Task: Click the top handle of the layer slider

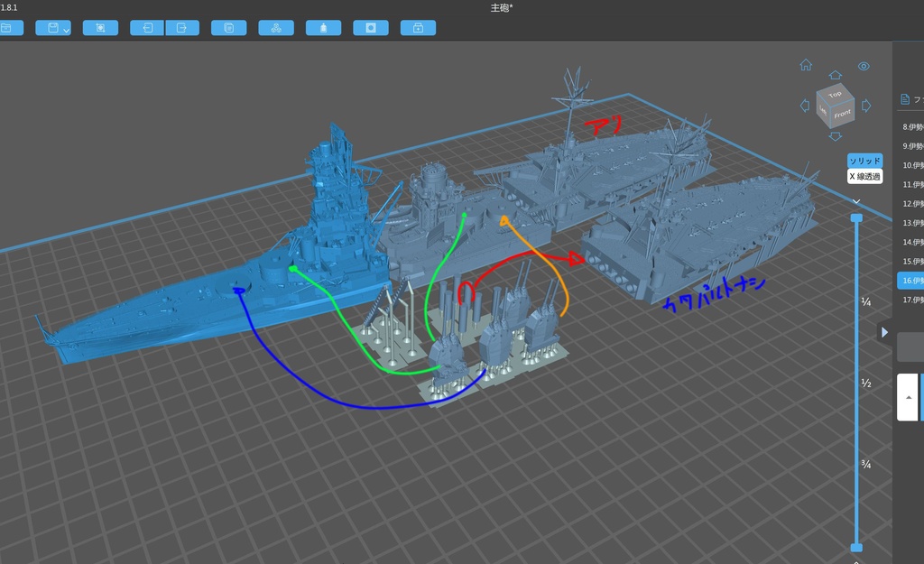Action: point(856,218)
